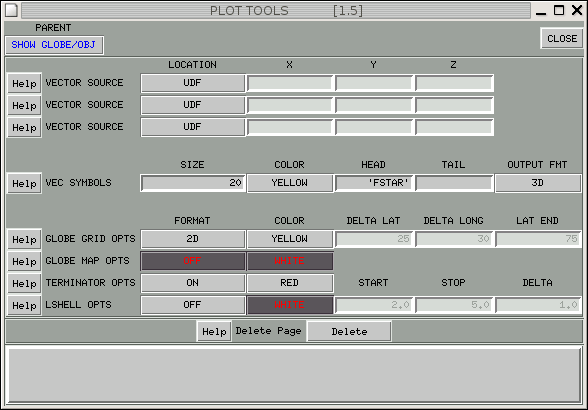This screenshot has height=410, width=588.
Task: Change LSHELL OPTS WHITE color
Action: (x=290, y=305)
